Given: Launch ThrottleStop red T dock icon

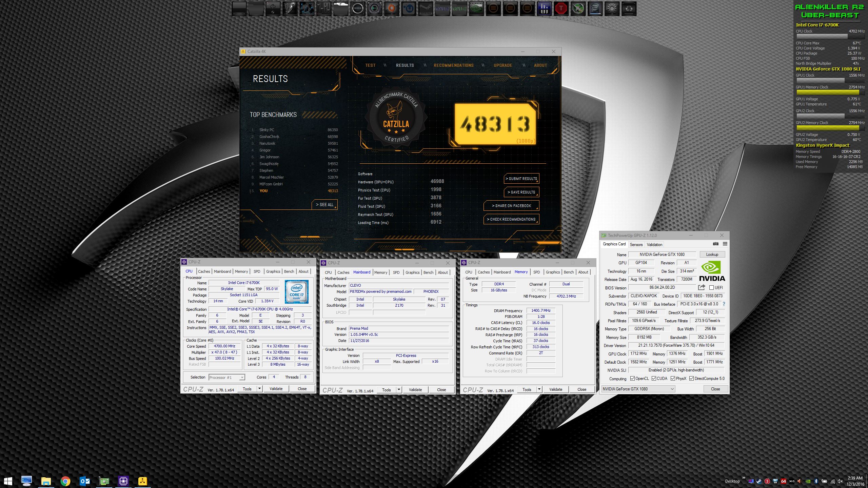Looking at the screenshot, I should [x=561, y=8].
